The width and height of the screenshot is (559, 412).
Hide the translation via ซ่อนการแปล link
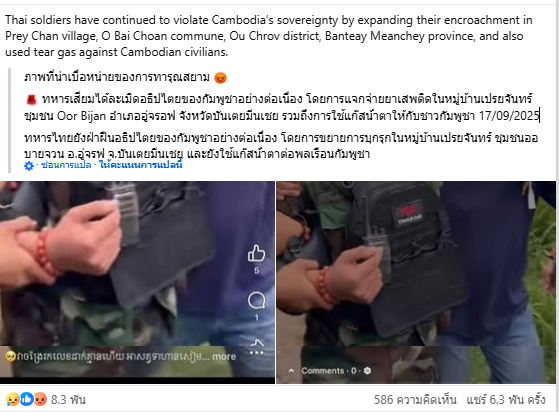66,165
